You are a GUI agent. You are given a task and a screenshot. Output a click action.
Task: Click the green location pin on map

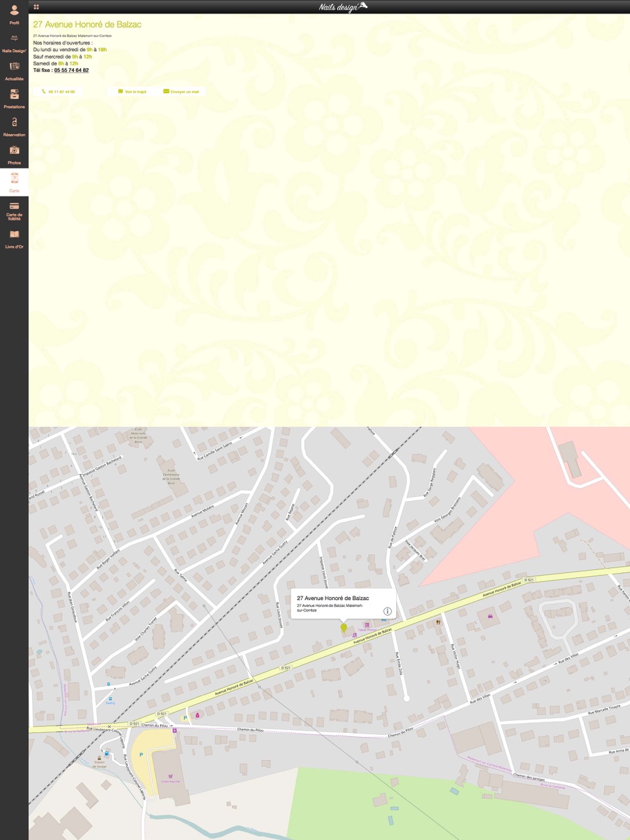(x=343, y=628)
